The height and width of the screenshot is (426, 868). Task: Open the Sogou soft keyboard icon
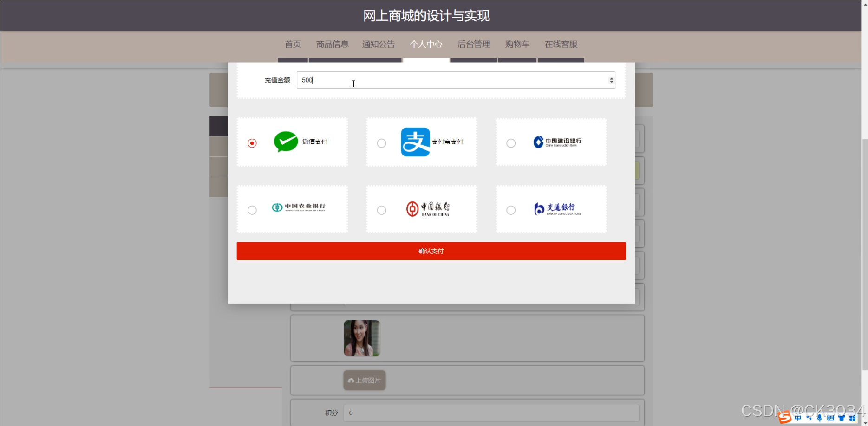(831, 417)
